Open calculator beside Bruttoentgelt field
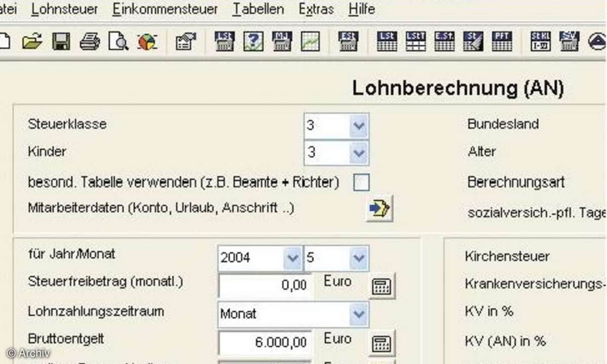Viewport: 607px width, 364px height. point(381,344)
